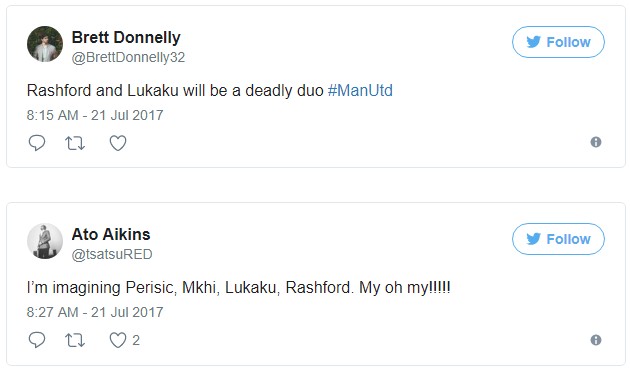Click the likes count 2 on Ato's tweet
Image resolution: width=630 pixels, height=369 pixels.
click(136, 340)
